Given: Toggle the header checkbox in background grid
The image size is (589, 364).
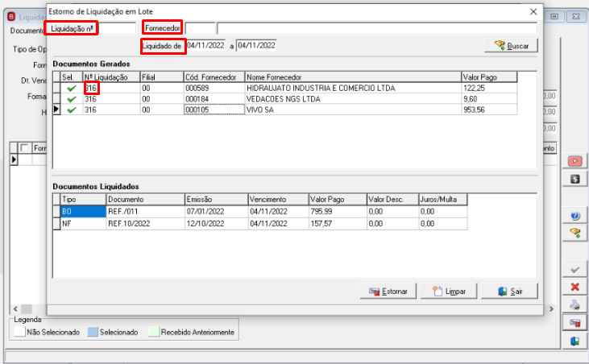Looking at the screenshot, I should pyautogui.click(x=25, y=148).
